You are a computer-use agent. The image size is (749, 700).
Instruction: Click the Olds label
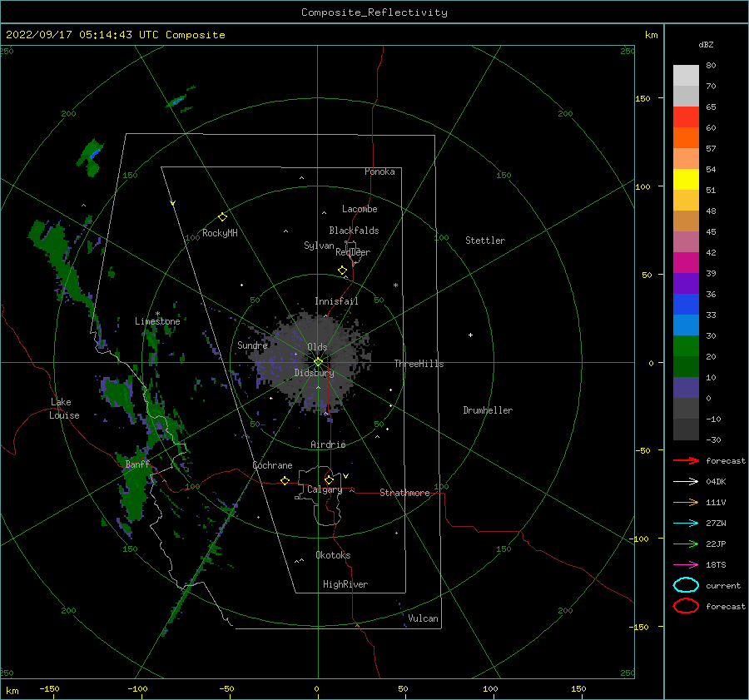pyautogui.click(x=317, y=347)
